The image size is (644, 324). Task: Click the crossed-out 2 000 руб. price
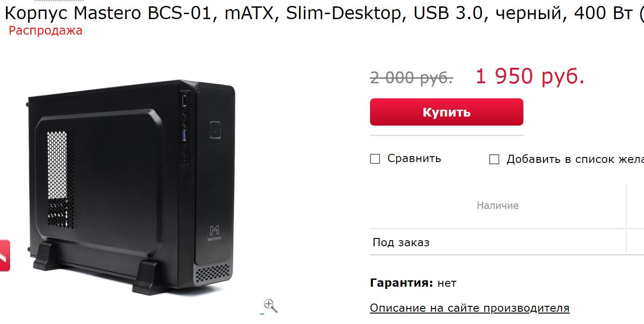click(x=411, y=77)
